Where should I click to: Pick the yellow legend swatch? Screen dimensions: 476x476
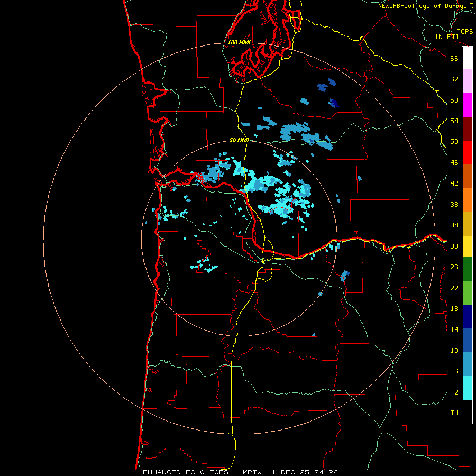[x=467, y=246]
